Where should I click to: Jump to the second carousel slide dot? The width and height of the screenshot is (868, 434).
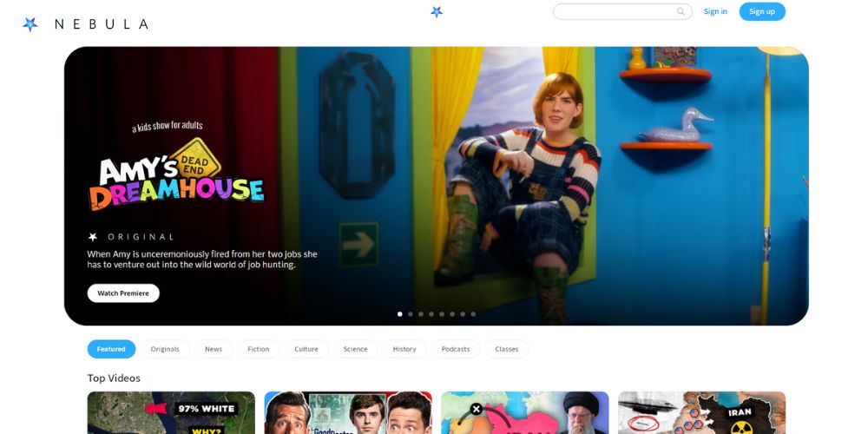pos(411,314)
